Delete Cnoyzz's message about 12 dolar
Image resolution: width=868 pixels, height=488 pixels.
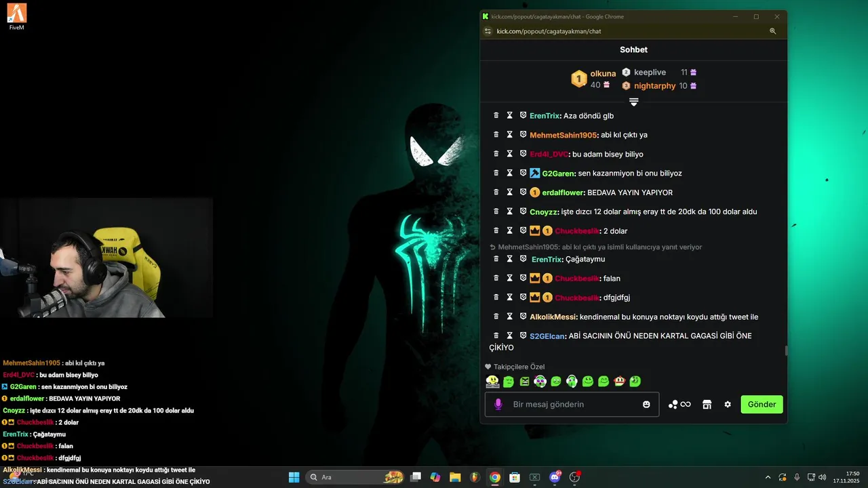pos(496,211)
